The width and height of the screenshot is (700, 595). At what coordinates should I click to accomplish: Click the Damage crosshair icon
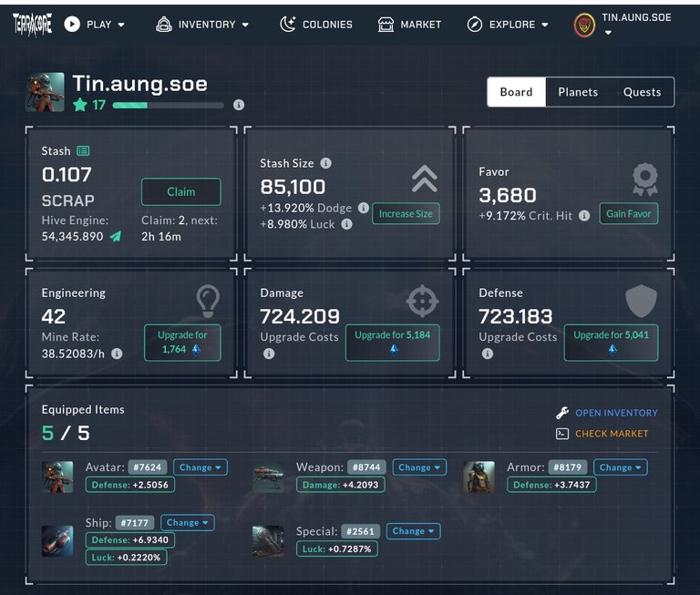422,302
